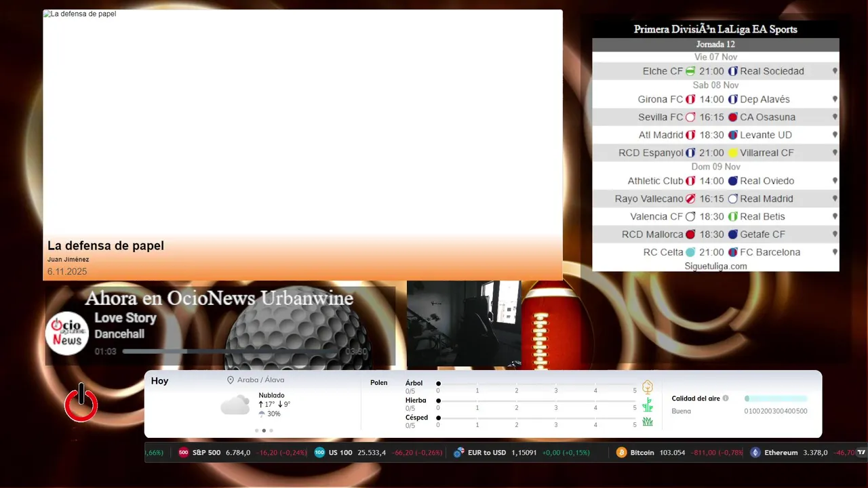
Task: Open location pin for Elche CF match
Action: [x=835, y=71]
